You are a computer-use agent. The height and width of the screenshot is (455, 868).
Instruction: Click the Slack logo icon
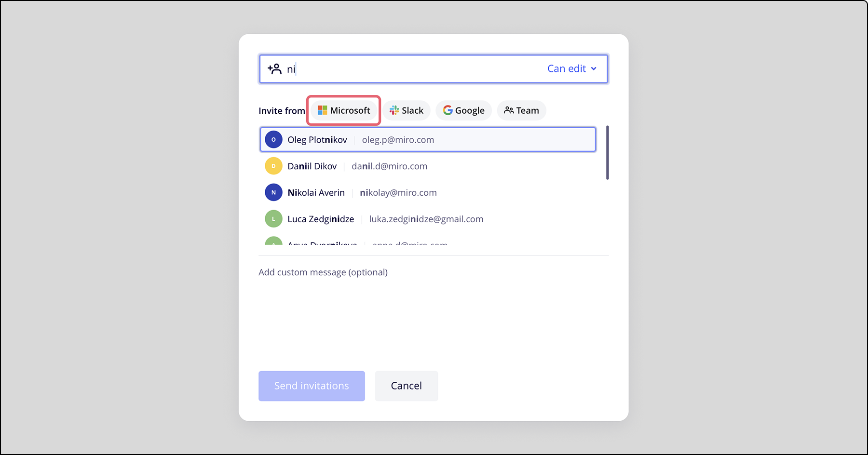(394, 110)
